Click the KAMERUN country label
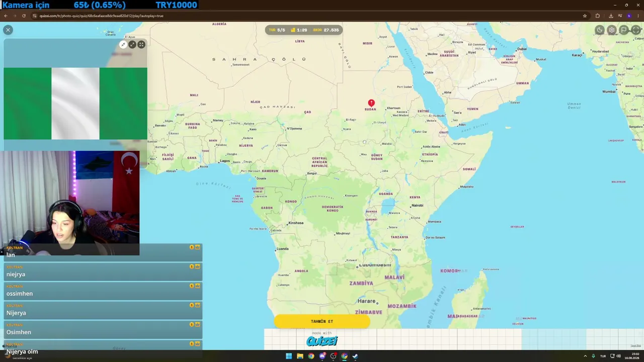Image resolution: width=644 pixels, height=362 pixels. point(270,171)
